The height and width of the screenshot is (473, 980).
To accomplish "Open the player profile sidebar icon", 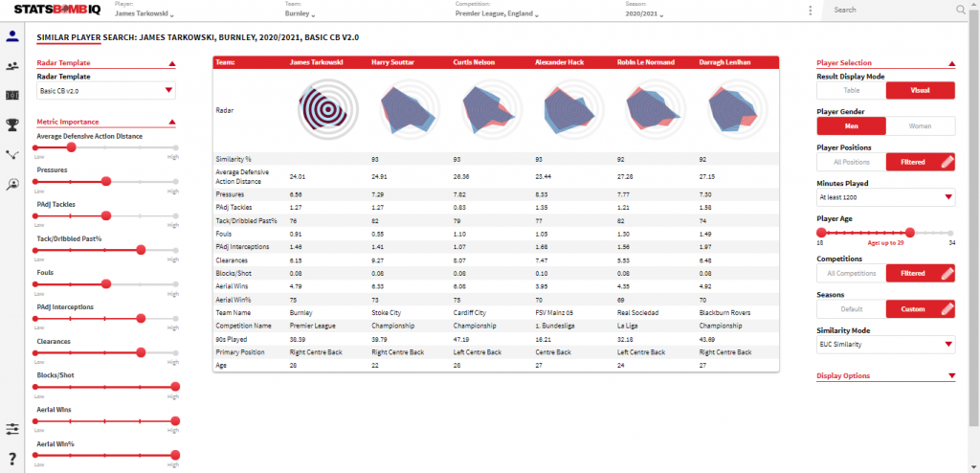I will (x=11, y=35).
